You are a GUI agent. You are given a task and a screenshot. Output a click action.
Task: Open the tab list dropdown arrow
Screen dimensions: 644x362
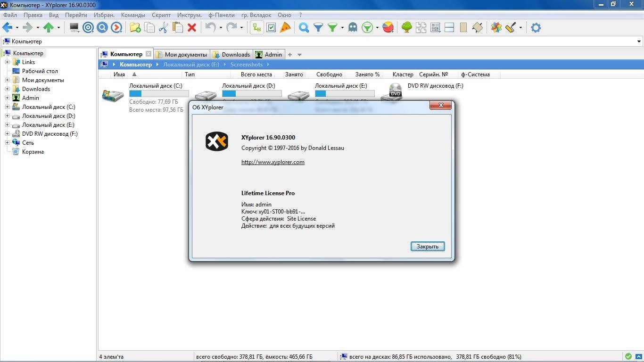point(299,55)
